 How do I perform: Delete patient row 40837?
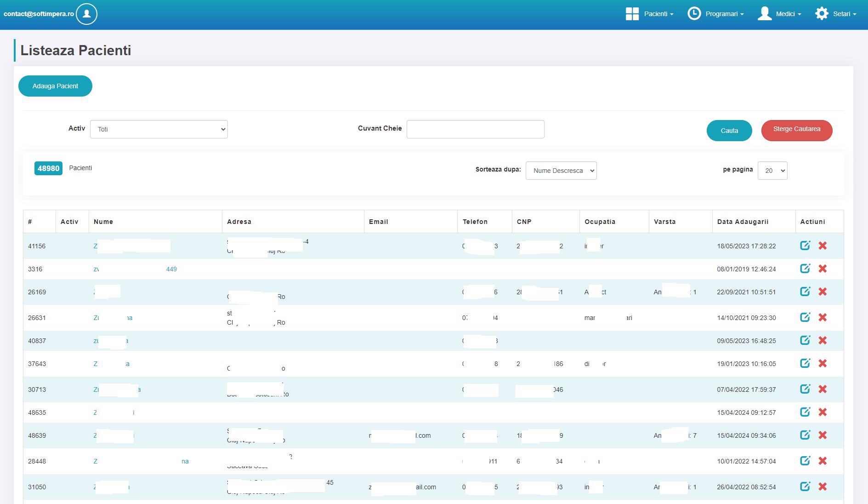tap(823, 340)
